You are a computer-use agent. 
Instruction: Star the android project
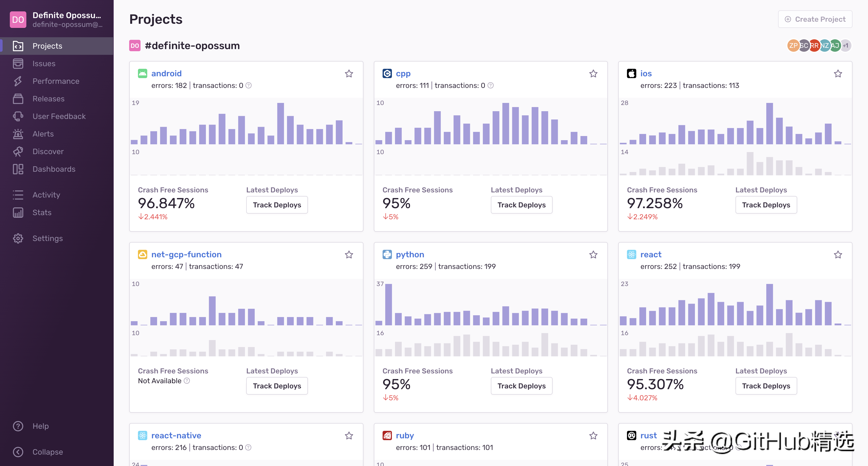pyautogui.click(x=349, y=73)
